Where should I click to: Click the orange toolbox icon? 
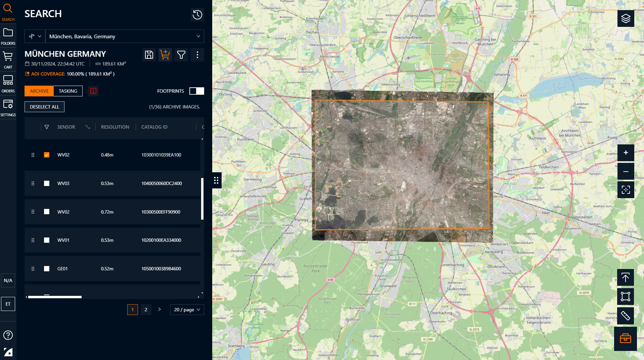tap(625, 339)
